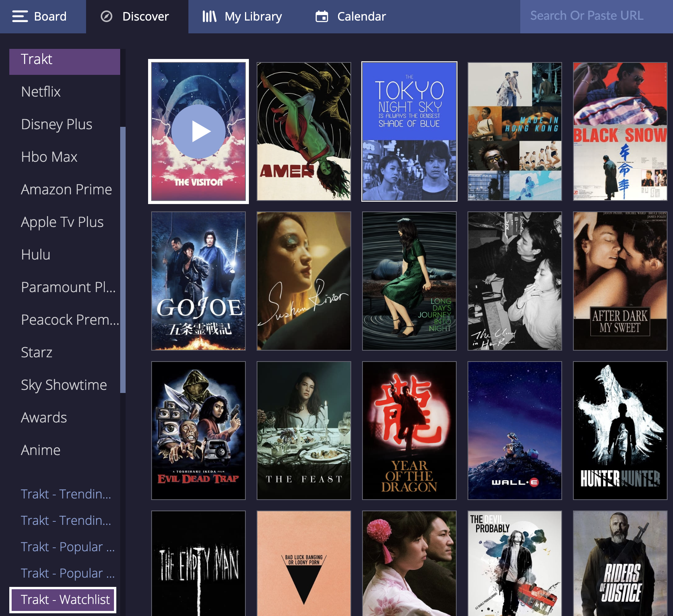Click the sidebar scrollbar thumb
673x616 pixels.
click(123, 260)
